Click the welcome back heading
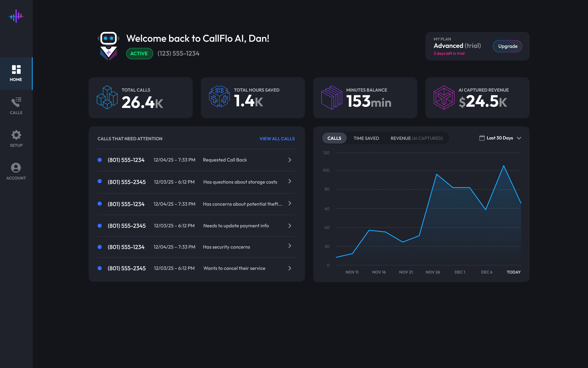The height and width of the screenshot is (368, 588). coord(198,38)
